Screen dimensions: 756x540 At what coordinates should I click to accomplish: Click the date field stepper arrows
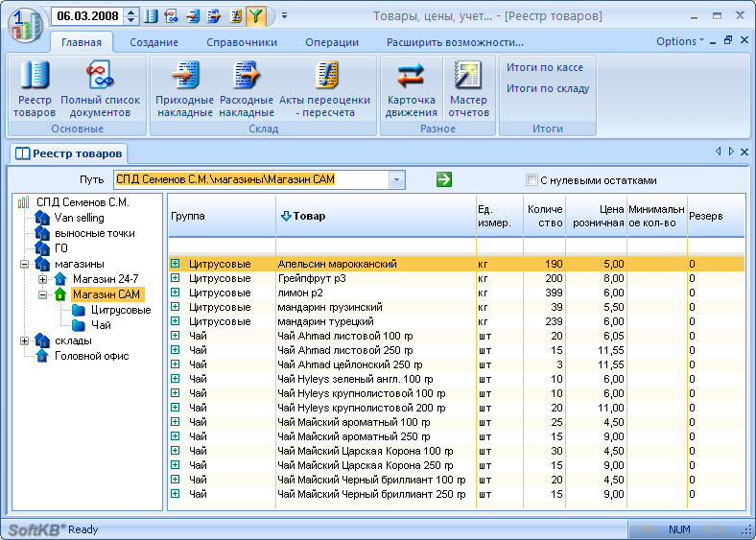pyautogui.click(x=130, y=16)
